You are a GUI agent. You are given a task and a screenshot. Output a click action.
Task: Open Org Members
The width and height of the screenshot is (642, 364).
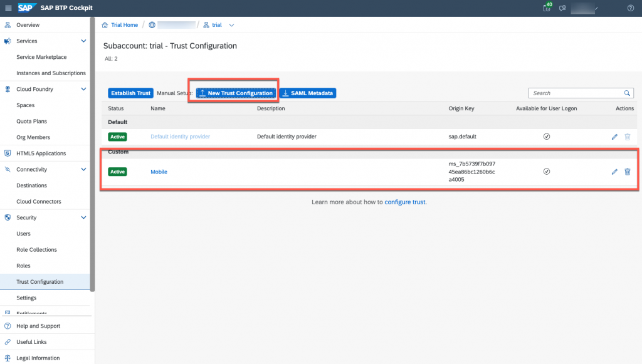click(x=33, y=137)
